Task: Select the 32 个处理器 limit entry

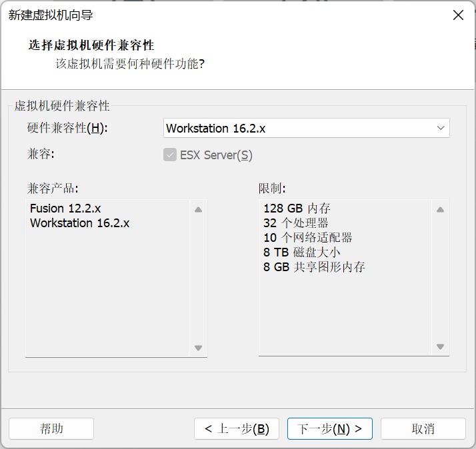Action: [295, 223]
